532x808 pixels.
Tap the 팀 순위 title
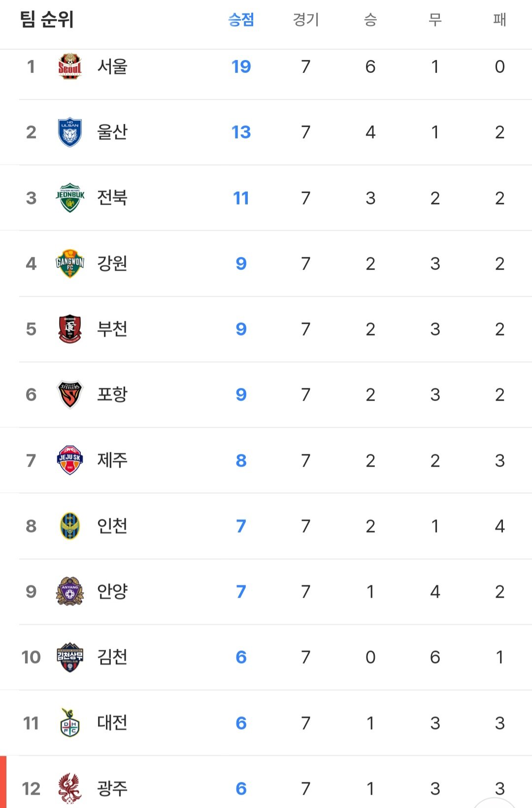[x=47, y=20]
